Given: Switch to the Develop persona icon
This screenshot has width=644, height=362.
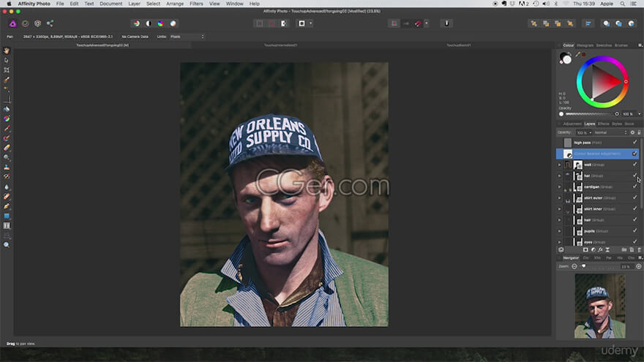Looking at the screenshot, I should pos(38,24).
